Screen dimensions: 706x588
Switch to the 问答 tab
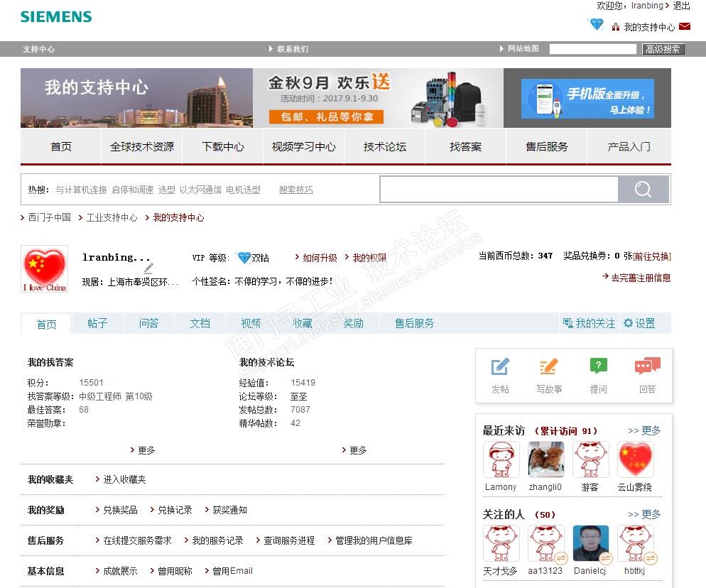coord(148,323)
